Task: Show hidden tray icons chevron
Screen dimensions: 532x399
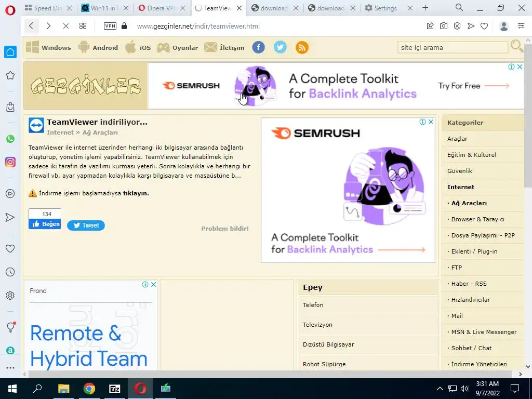Action: coord(440,389)
